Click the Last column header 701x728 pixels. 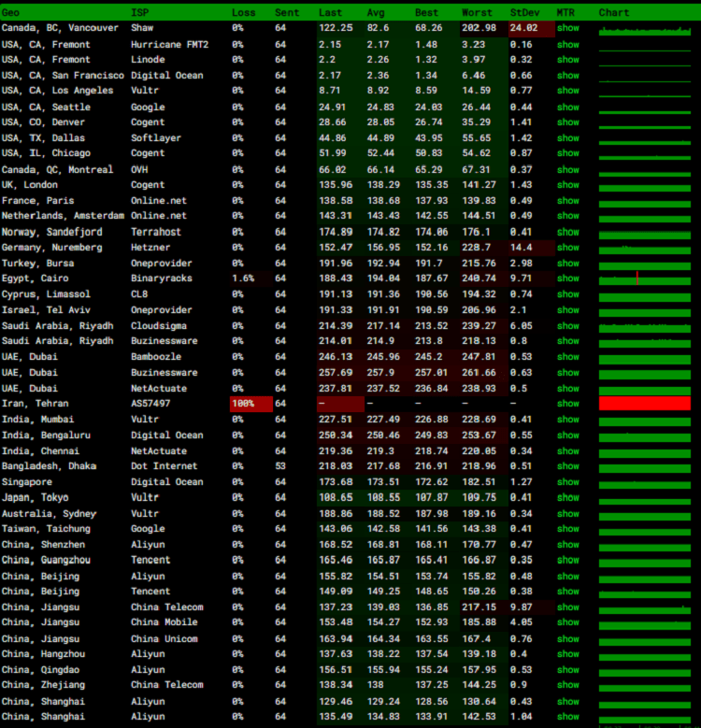(x=331, y=12)
